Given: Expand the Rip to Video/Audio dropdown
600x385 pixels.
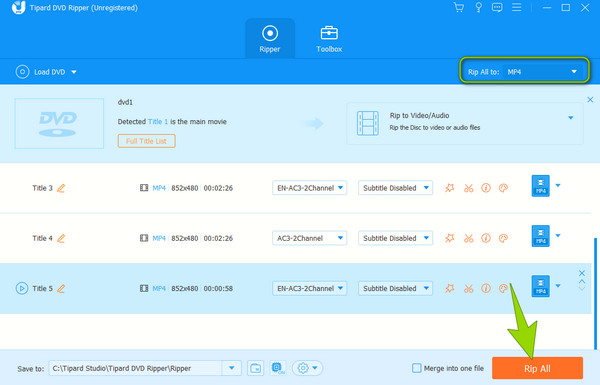Looking at the screenshot, I should tap(571, 117).
